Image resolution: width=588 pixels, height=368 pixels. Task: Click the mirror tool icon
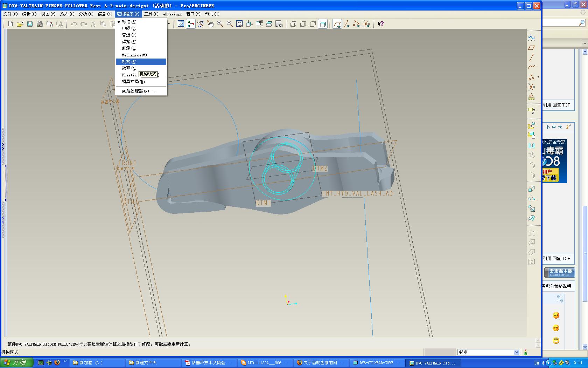531,233
